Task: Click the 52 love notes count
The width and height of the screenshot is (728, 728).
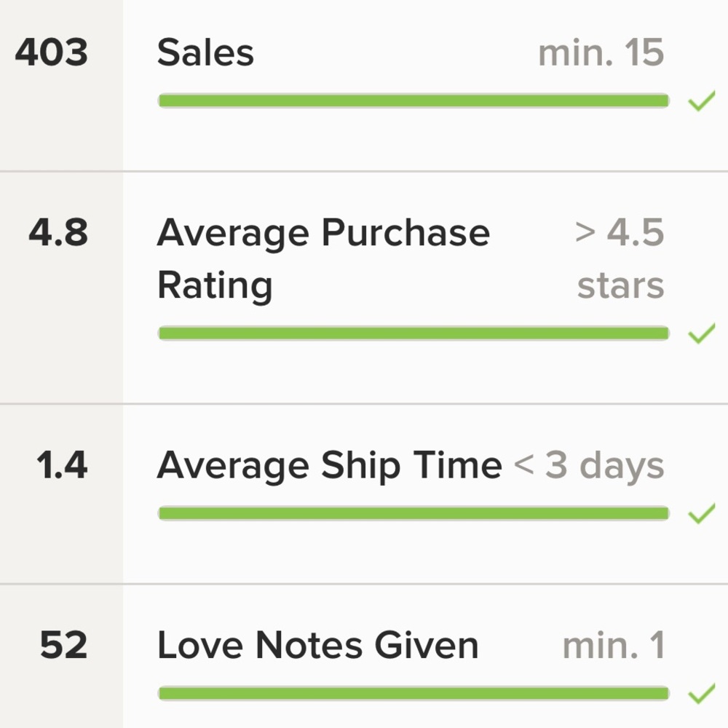Action: (x=63, y=646)
